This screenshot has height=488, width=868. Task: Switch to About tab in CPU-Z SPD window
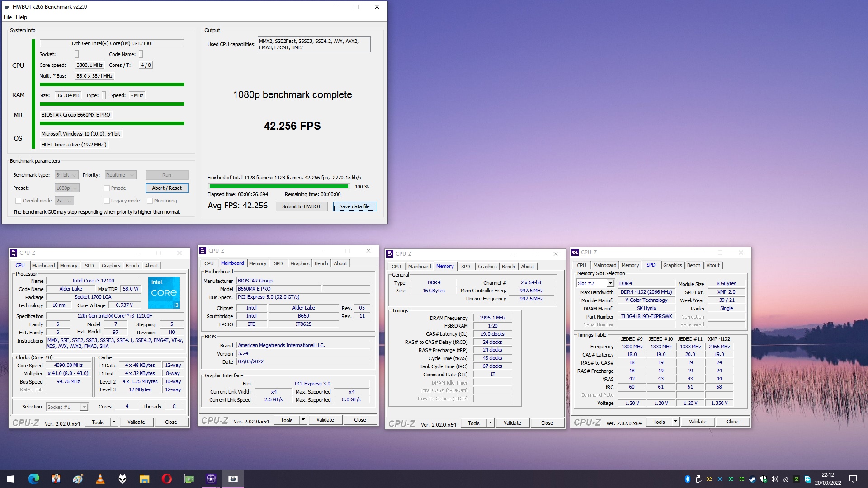click(713, 265)
